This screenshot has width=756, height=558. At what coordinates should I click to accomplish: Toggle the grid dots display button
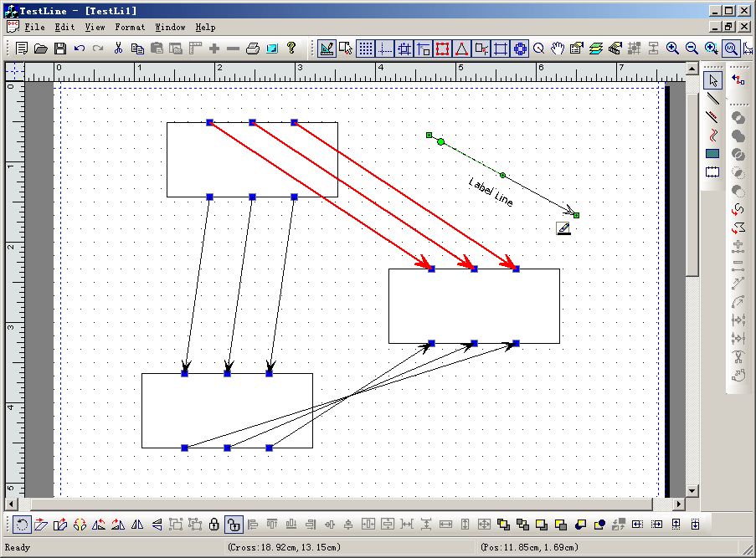366,49
